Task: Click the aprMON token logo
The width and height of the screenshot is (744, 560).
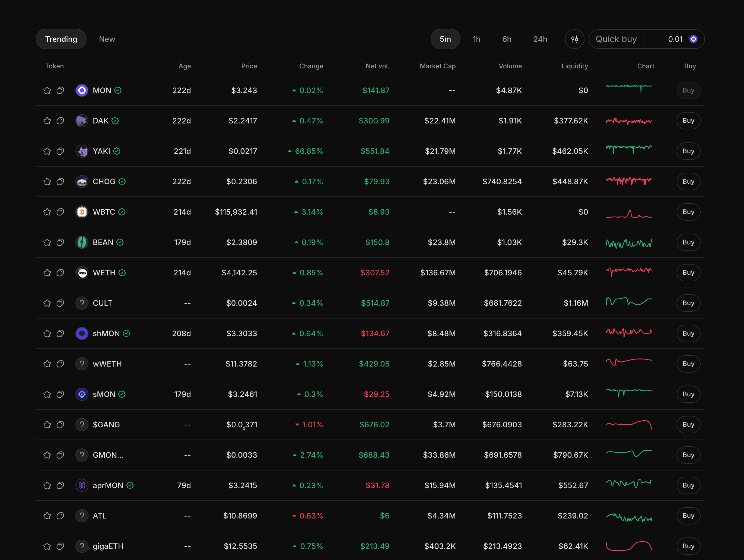Action: [82, 485]
